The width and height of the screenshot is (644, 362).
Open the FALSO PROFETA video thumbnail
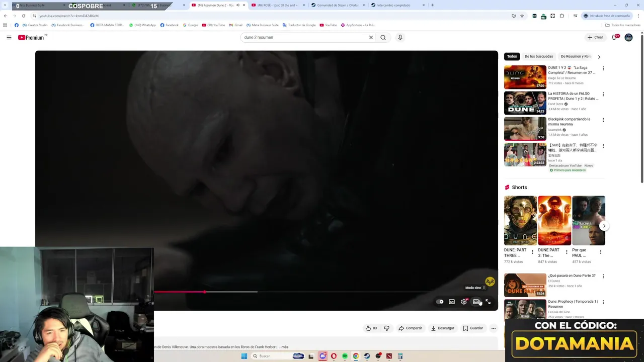coord(525,103)
